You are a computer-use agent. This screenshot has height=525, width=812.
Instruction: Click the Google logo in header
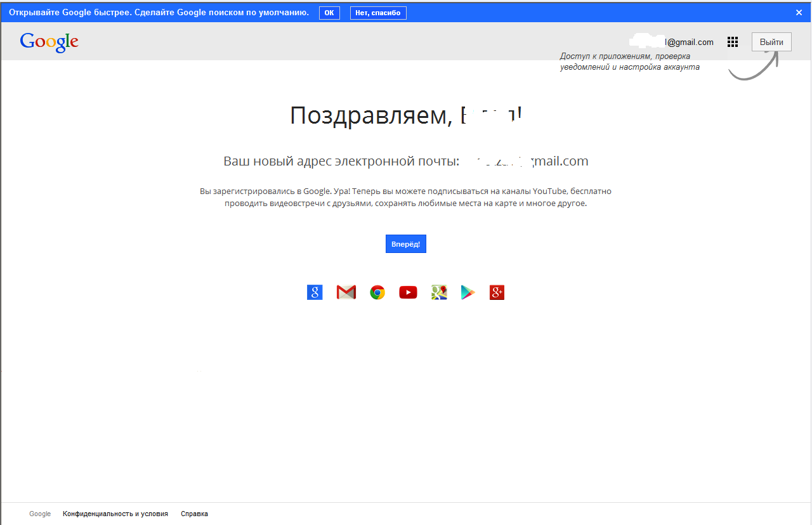(x=49, y=42)
